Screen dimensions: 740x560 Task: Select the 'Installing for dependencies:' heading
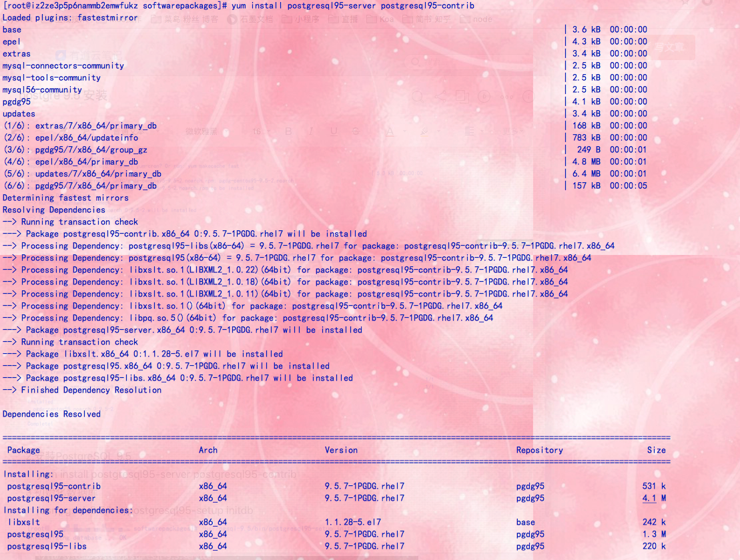[68, 511]
